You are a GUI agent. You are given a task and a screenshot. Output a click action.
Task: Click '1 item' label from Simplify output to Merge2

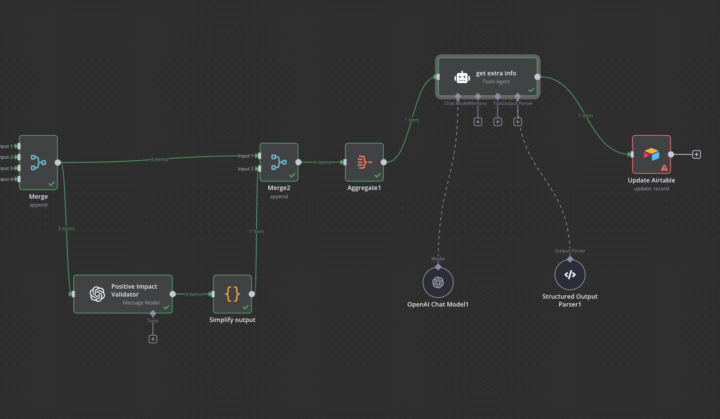pos(256,231)
